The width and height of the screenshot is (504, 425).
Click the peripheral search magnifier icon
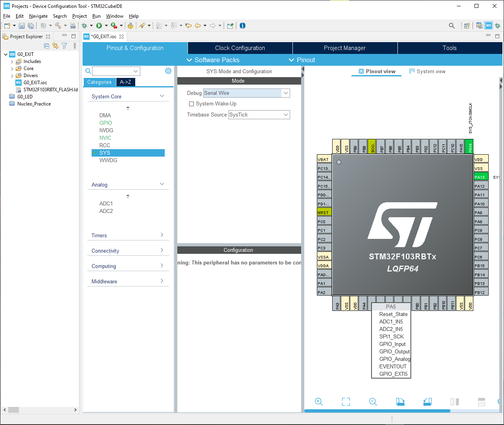click(x=88, y=71)
